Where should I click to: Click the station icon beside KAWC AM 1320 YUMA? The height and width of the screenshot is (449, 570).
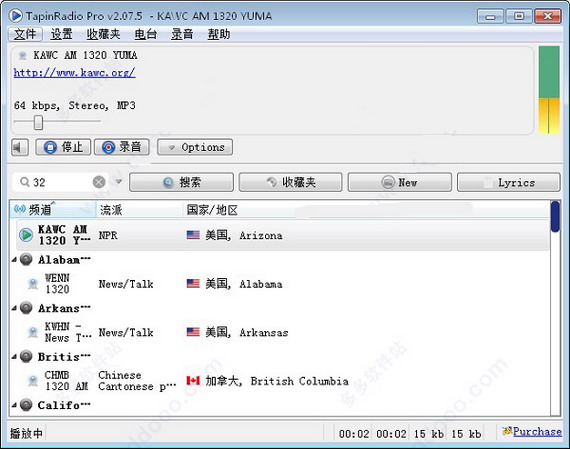coord(23,56)
